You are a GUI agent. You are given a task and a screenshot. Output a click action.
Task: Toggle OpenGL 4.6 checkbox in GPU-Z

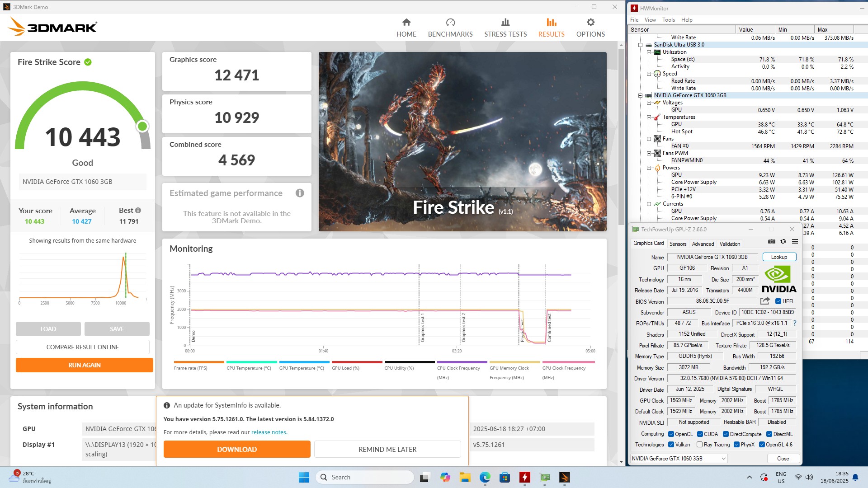point(762,445)
